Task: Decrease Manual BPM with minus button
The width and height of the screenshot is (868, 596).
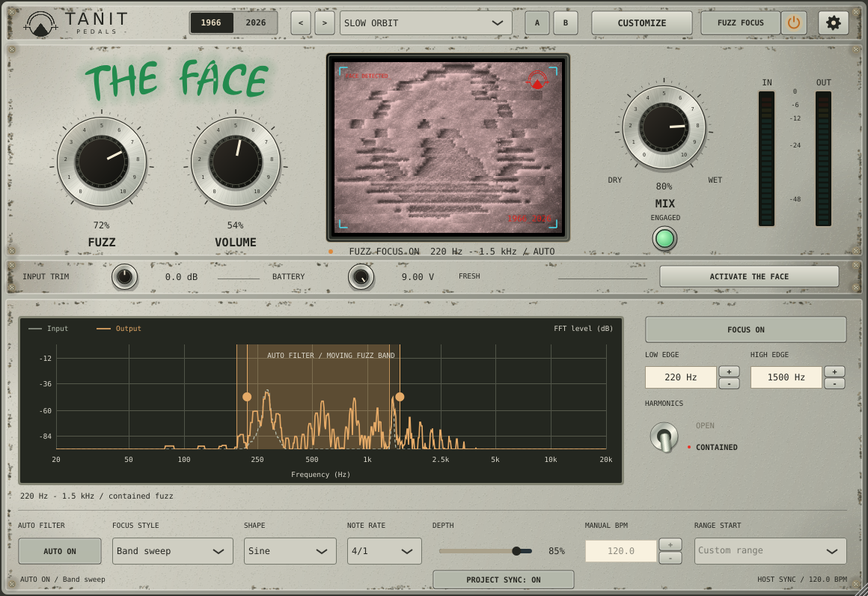Action: 670,558
